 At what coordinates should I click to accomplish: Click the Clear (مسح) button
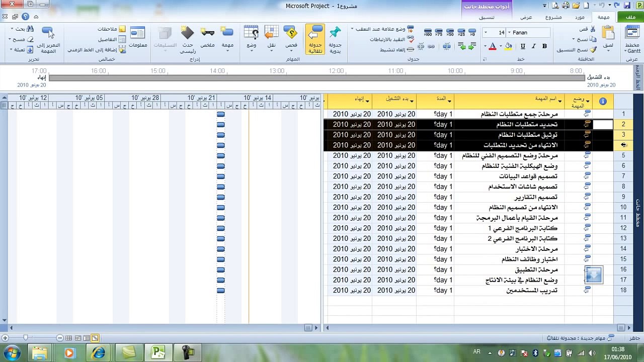pos(22,39)
